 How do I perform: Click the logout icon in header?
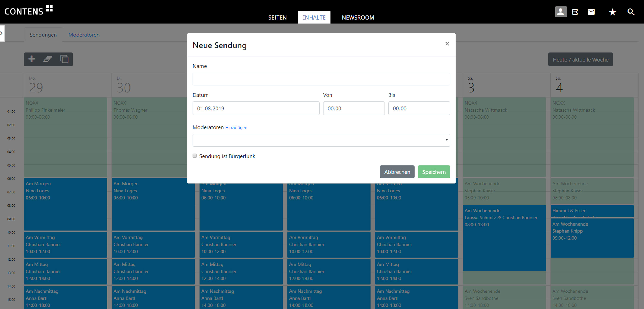click(x=575, y=12)
